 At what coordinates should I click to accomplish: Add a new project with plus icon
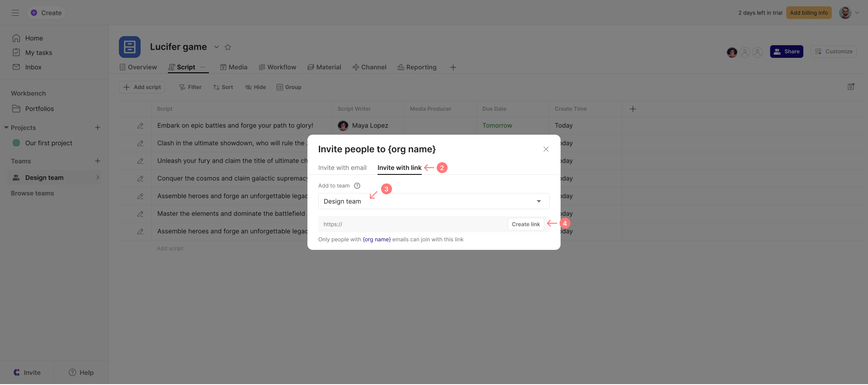coord(98,127)
